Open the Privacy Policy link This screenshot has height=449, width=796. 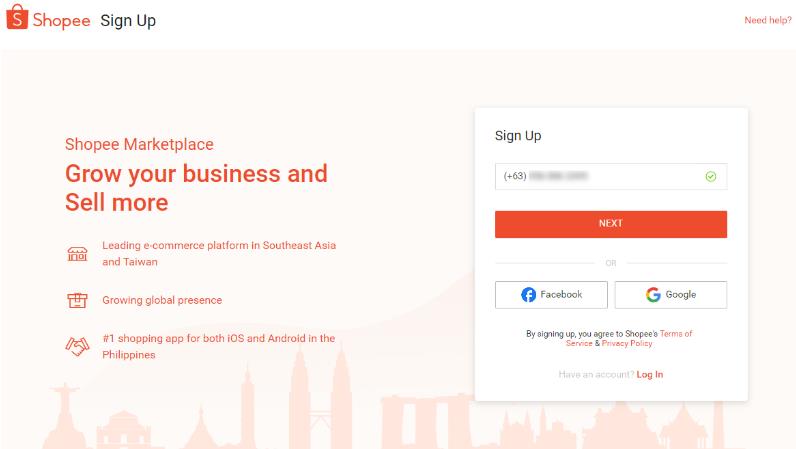click(x=627, y=343)
